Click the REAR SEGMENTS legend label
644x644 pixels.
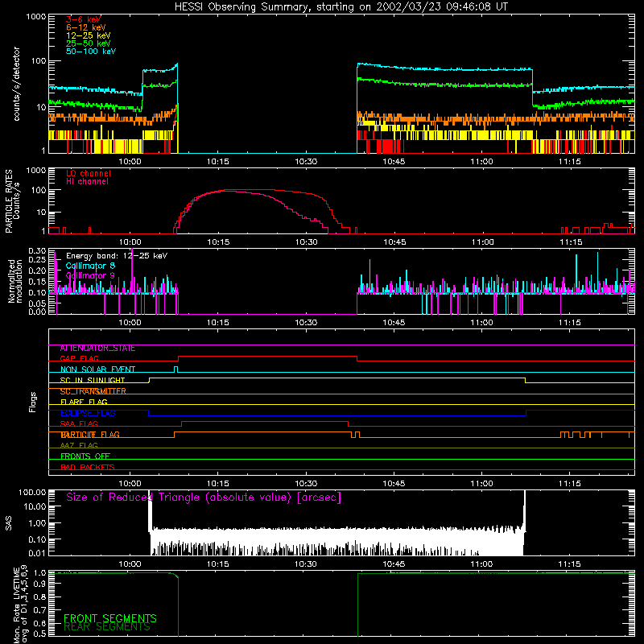pyautogui.click(x=107, y=627)
